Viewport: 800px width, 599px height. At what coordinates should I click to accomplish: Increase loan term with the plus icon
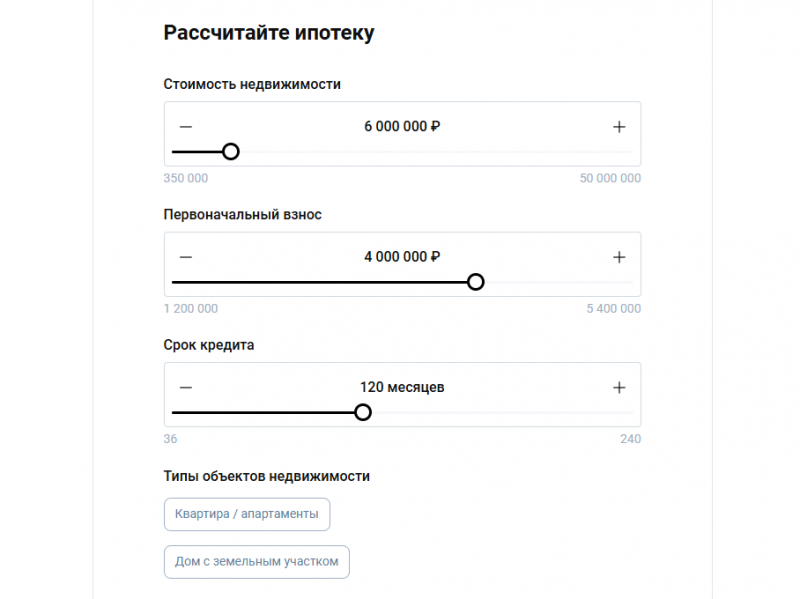619,387
